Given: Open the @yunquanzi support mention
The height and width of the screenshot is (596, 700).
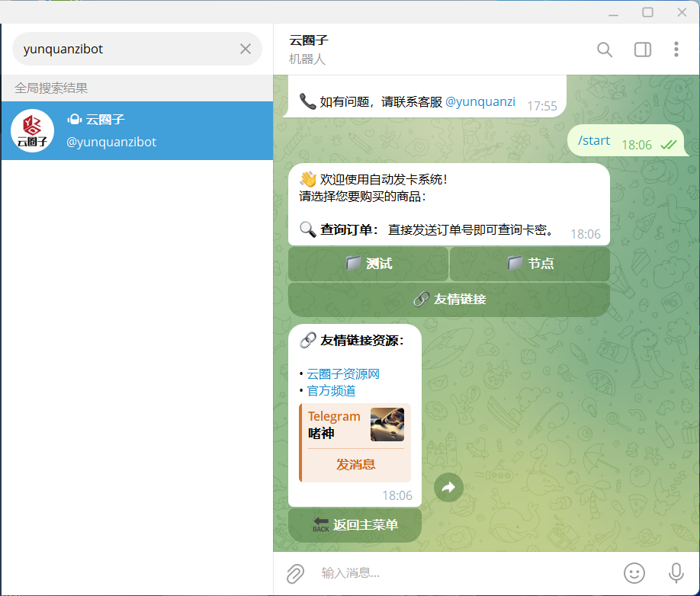Looking at the screenshot, I should click(x=481, y=101).
